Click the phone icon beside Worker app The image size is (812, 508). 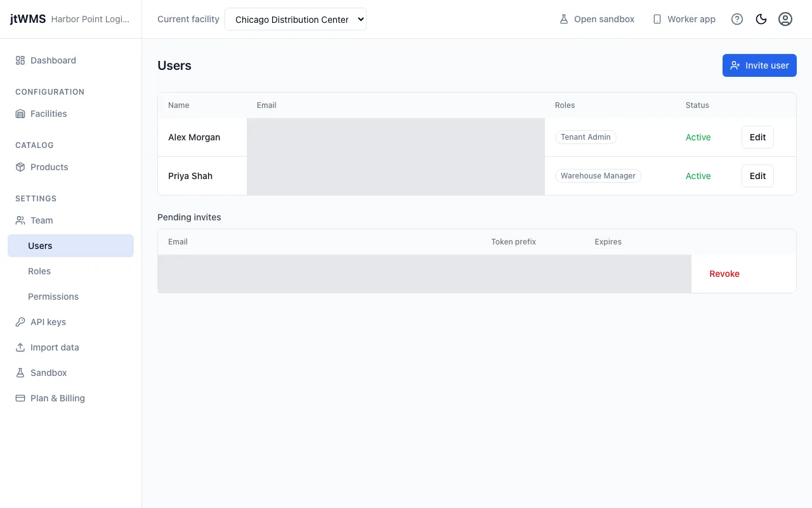tap(657, 19)
